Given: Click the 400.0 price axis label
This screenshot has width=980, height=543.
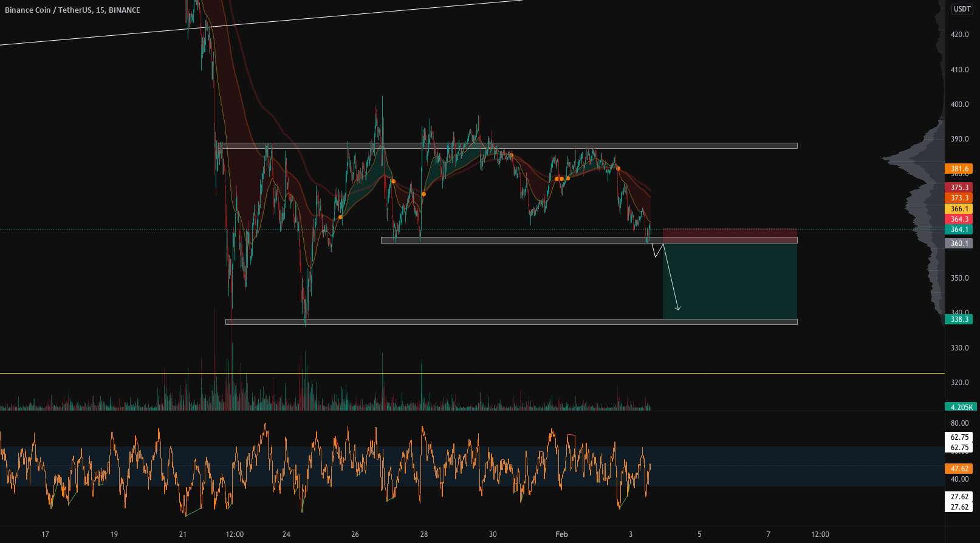Looking at the screenshot, I should pos(959,104).
